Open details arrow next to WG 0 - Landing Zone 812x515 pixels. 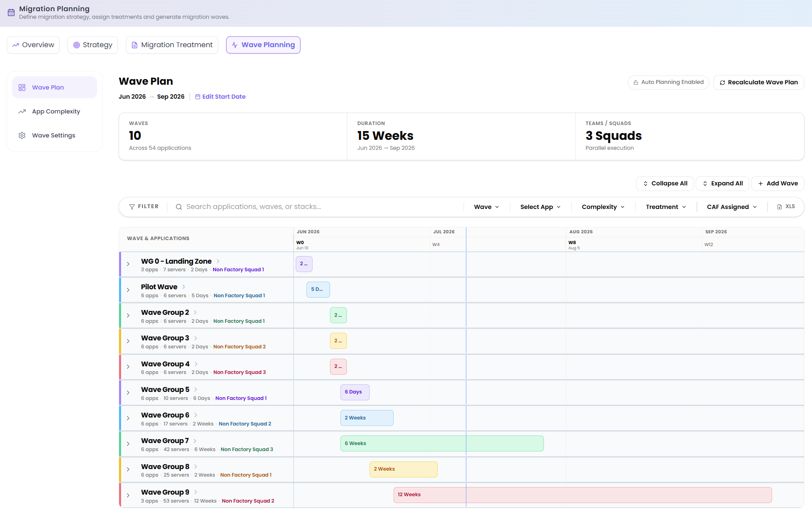[218, 261]
